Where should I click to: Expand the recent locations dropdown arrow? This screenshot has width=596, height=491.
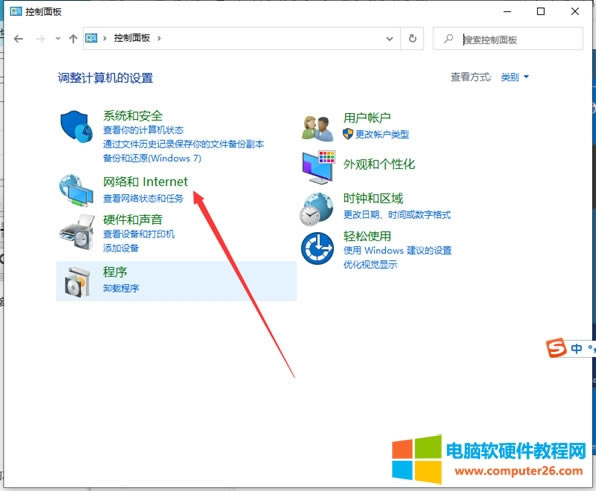tap(58, 38)
